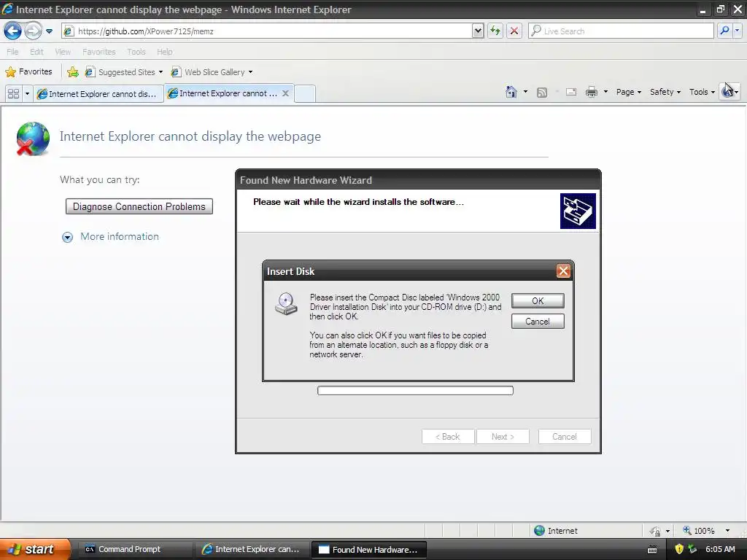Open the Tools menu in menu bar

click(x=136, y=52)
